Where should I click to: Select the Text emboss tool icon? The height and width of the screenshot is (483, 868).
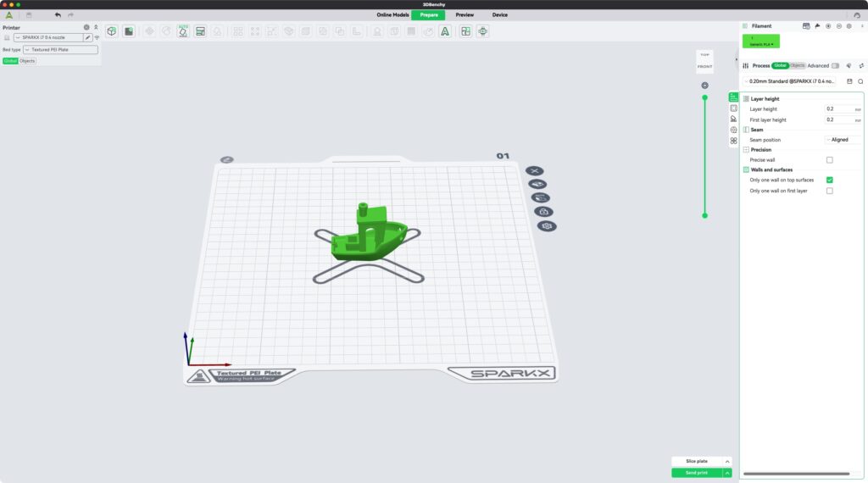[443, 31]
